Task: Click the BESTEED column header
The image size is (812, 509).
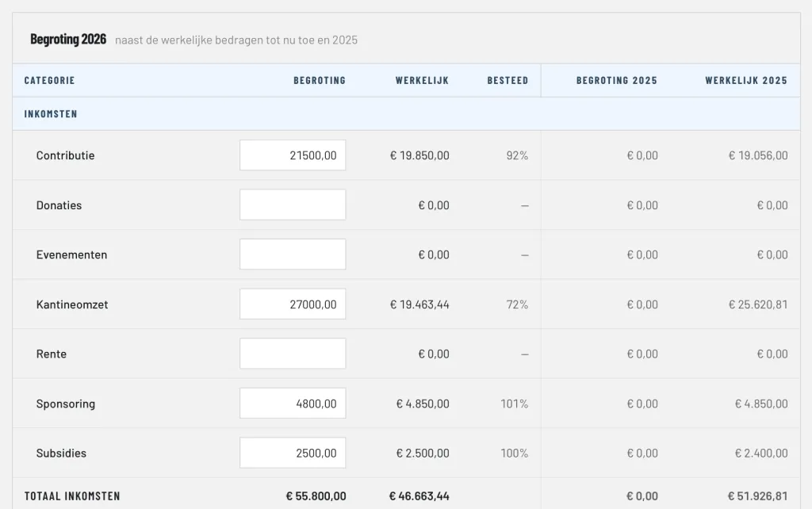Action: pyautogui.click(x=507, y=80)
